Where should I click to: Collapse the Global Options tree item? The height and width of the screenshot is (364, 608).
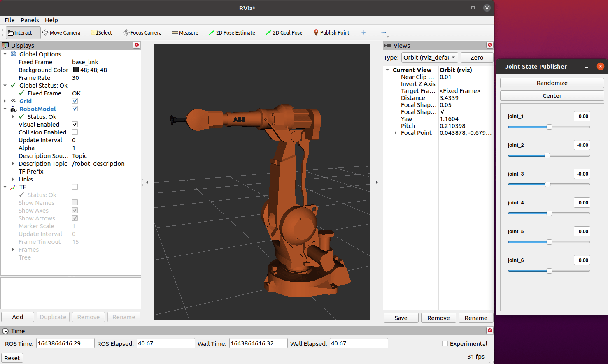[x=5, y=54]
